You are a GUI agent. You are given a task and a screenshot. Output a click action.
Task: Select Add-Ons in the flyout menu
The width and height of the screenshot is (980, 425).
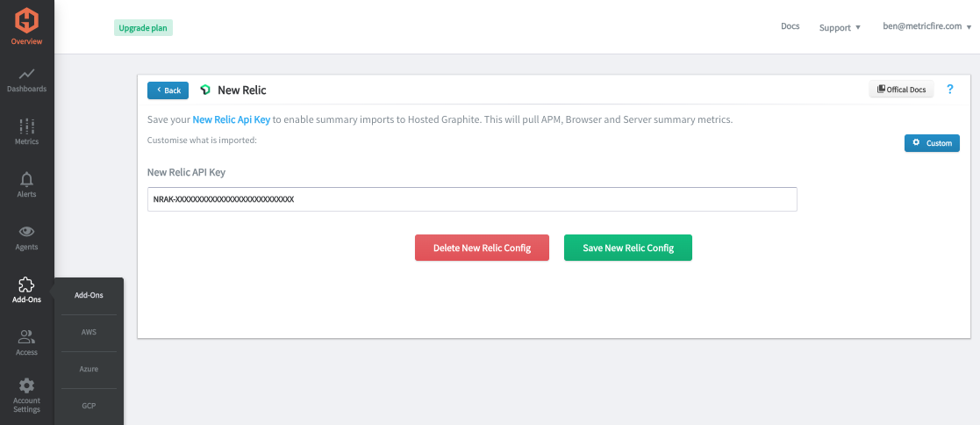(x=89, y=295)
